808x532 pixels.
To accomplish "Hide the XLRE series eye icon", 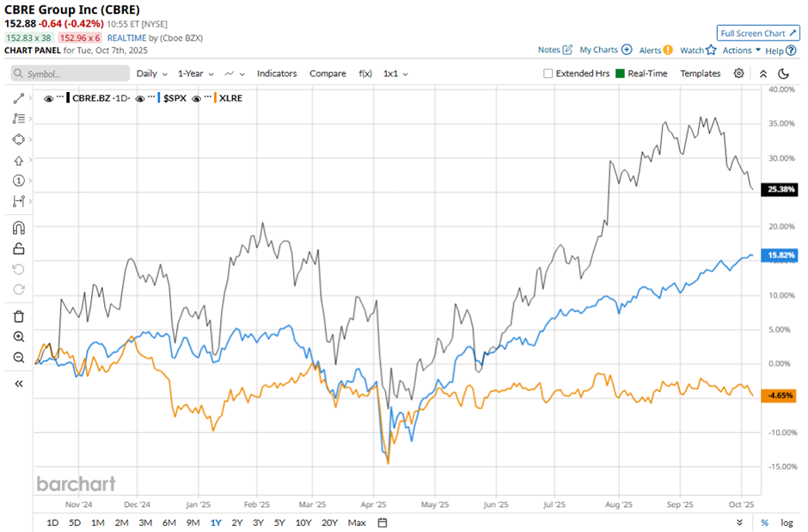I will tap(196, 98).
